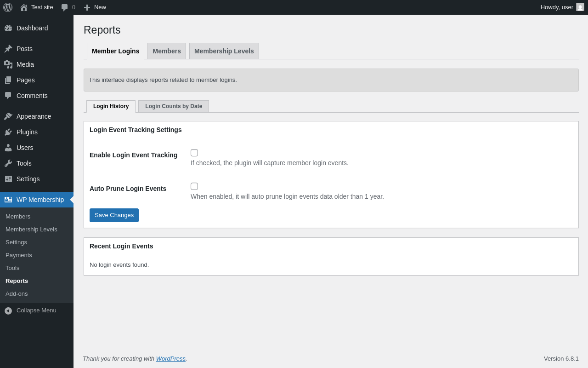The image size is (588, 368).
Task: Open the Dashboard icon in sidebar
Action: (x=8, y=28)
